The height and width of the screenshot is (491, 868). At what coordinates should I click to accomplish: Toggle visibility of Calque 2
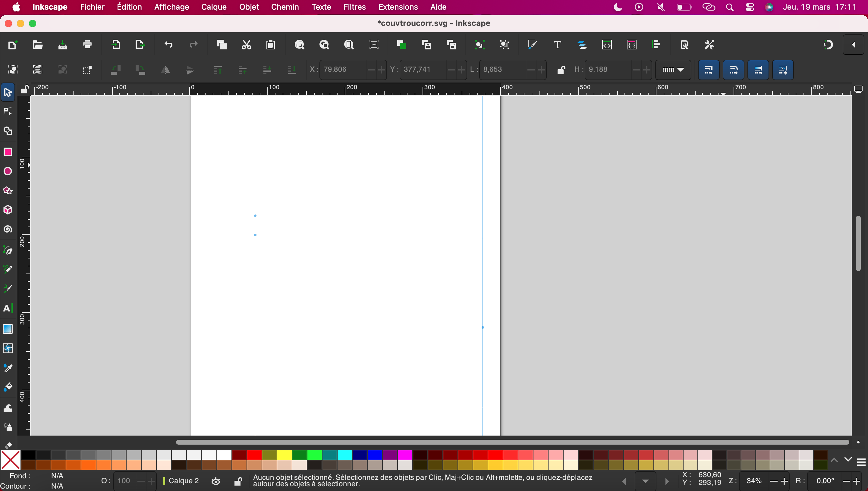[x=215, y=481]
